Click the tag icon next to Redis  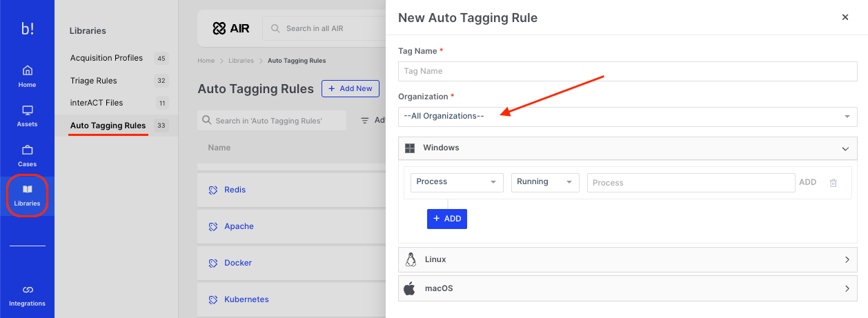213,190
